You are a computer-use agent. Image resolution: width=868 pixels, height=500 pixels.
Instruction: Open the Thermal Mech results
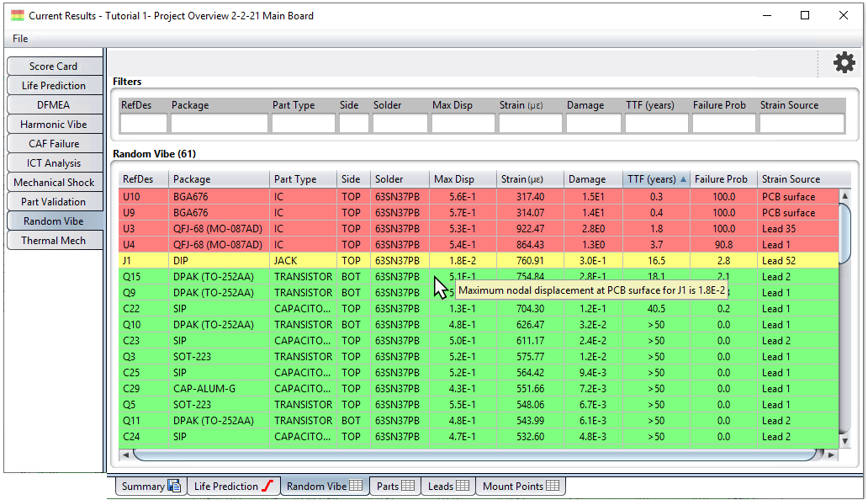(55, 240)
